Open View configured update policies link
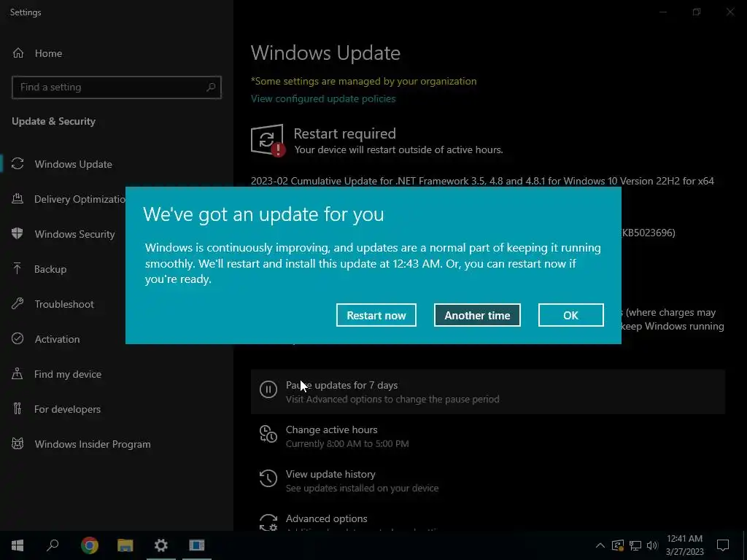747x560 pixels. [x=323, y=98]
